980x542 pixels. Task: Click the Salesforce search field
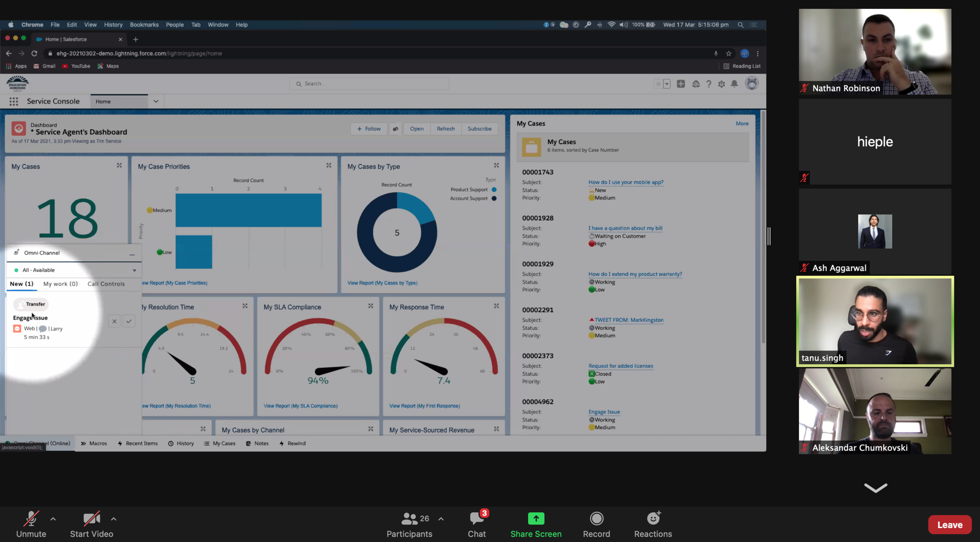(369, 84)
